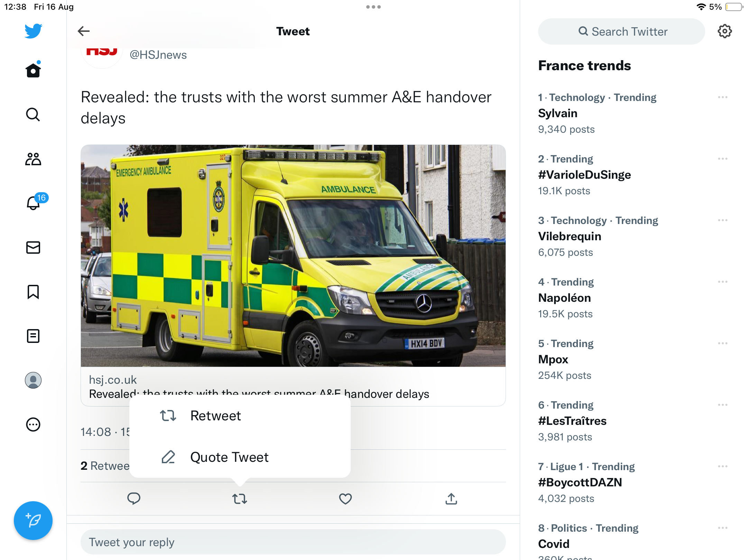Screen dimensions: 747x560
Task: Open the Communities people icon
Action: point(33,159)
